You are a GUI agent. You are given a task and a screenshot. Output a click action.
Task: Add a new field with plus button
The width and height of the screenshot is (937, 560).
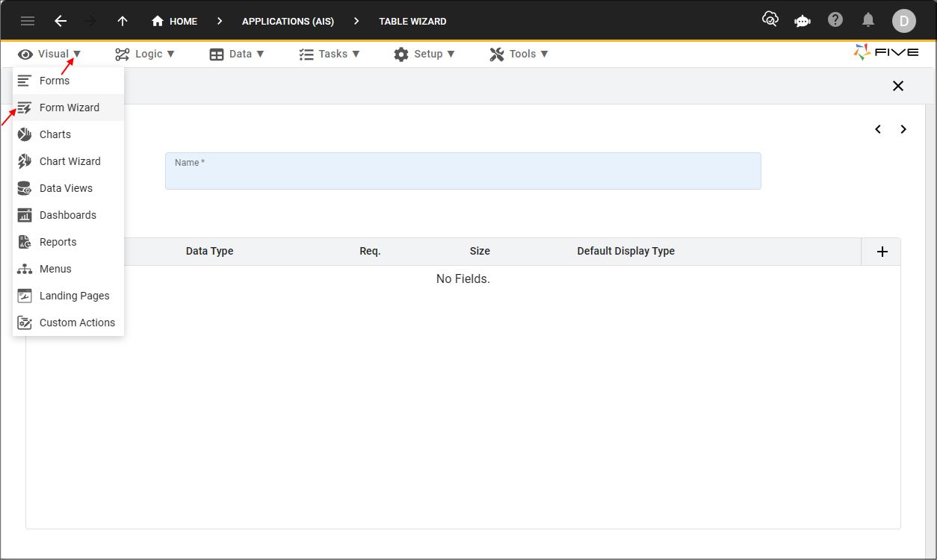tap(882, 252)
